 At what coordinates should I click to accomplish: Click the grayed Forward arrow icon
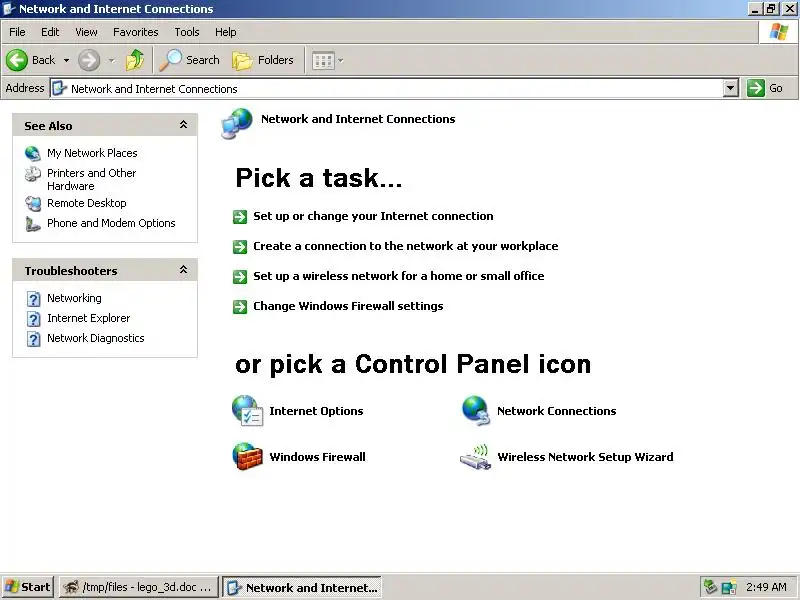[x=89, y=60]
